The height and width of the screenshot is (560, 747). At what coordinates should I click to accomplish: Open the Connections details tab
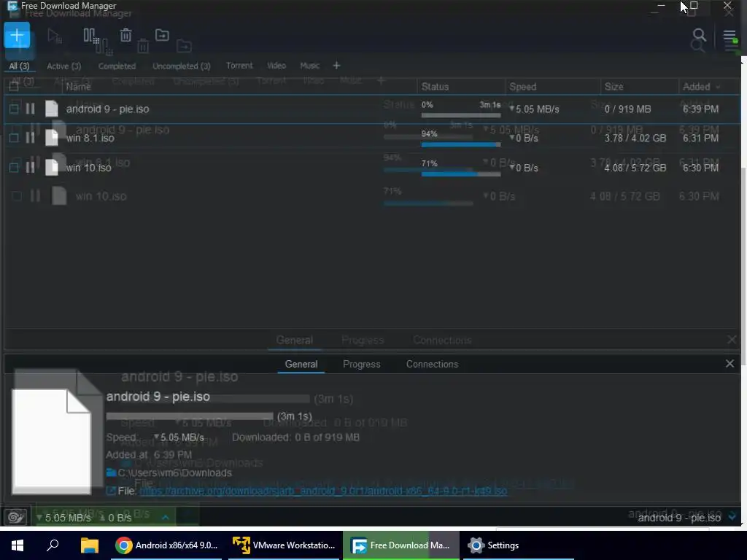click(x=432, y=365)
